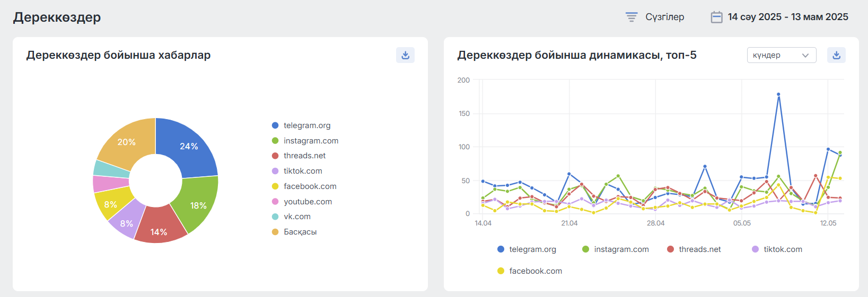
Task: Click the telegram peak point near 150
Action: point(778,95)
